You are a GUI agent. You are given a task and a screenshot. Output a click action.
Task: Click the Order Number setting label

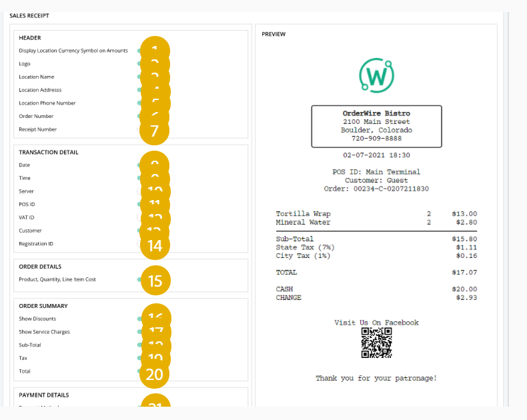click(x=36, y=116)
